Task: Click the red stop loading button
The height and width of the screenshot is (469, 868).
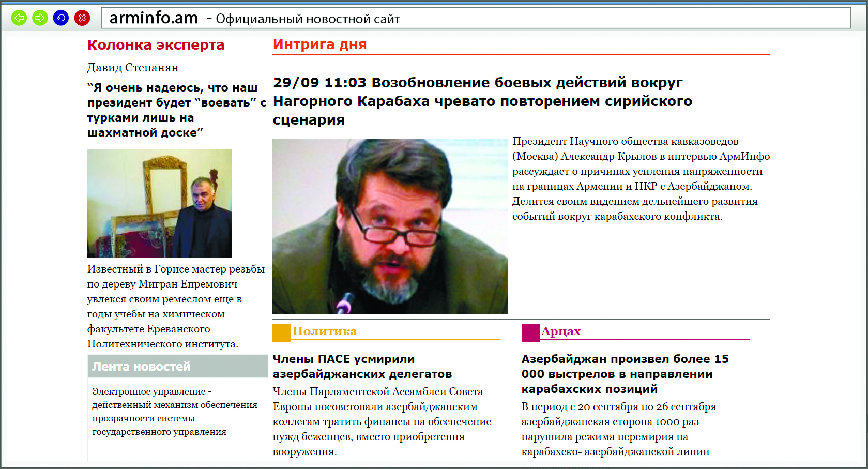Action: click(82, 18)
